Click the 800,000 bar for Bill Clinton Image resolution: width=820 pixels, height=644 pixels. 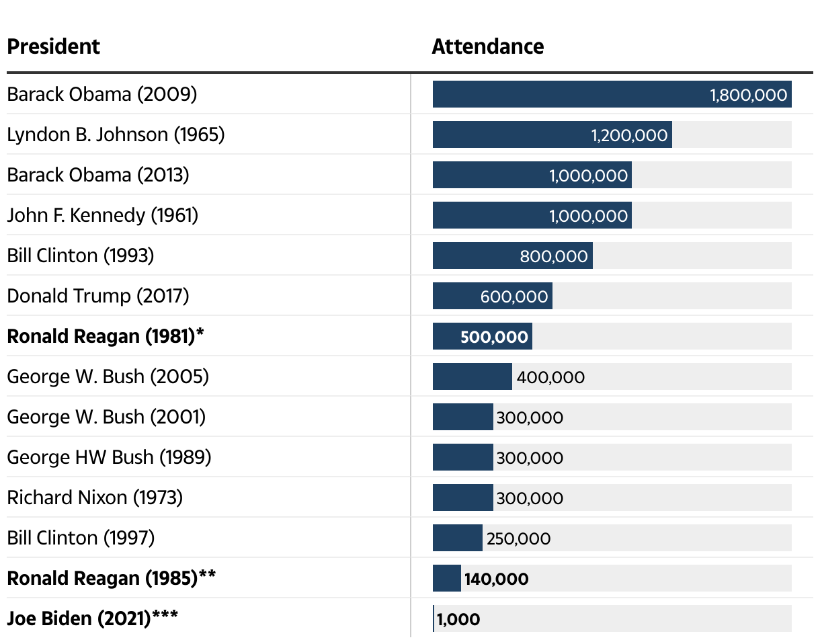point(513,255)
